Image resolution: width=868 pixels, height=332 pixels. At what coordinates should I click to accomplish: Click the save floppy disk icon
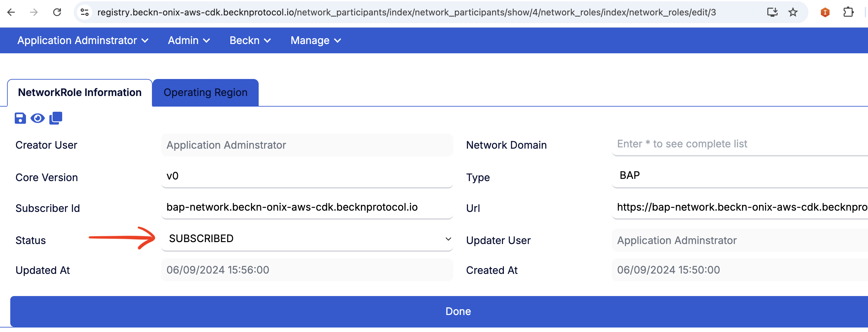[20, 118]
